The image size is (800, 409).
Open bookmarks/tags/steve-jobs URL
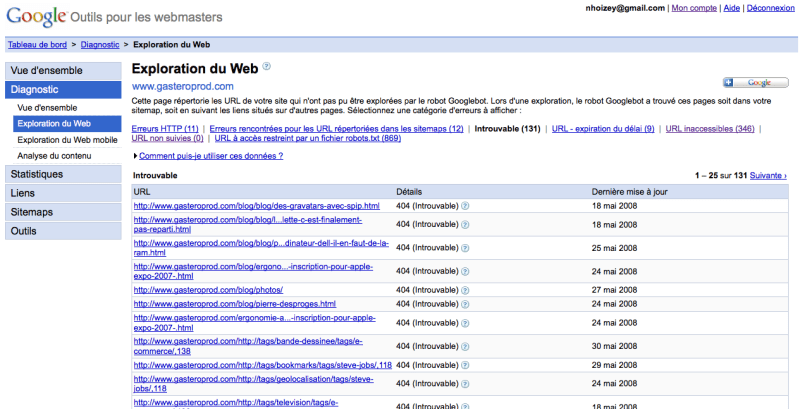coord(263,365)
